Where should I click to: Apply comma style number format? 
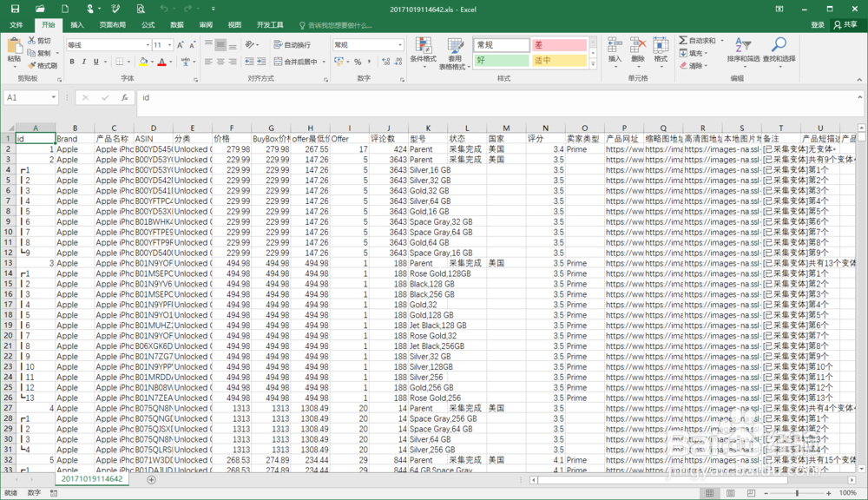369,62
